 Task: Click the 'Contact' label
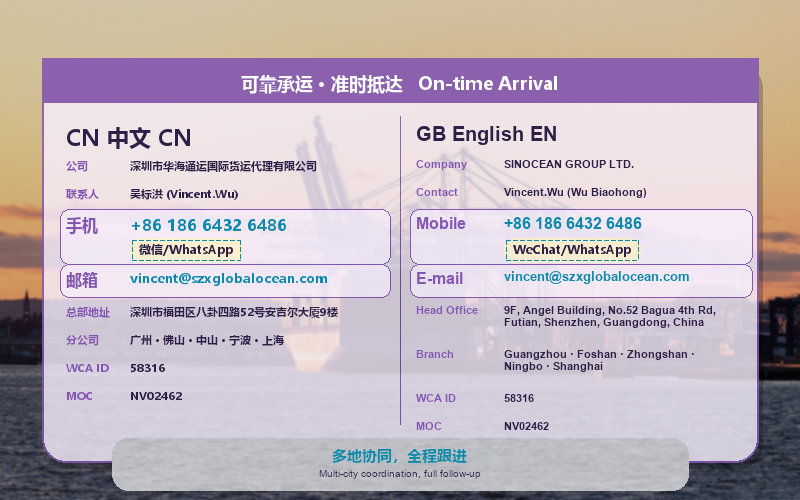click(437, 192)
